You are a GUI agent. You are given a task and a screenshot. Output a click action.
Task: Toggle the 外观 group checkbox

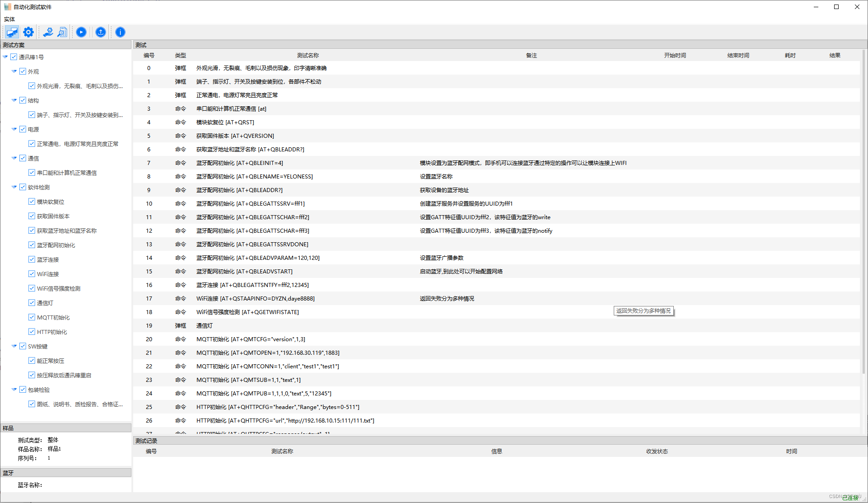click(23, 71)
